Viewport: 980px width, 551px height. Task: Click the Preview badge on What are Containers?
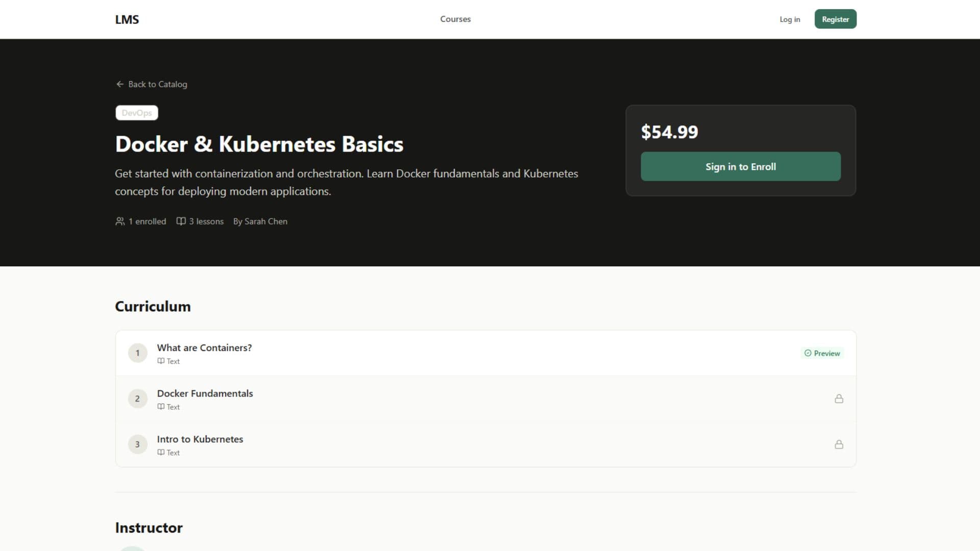822,353
